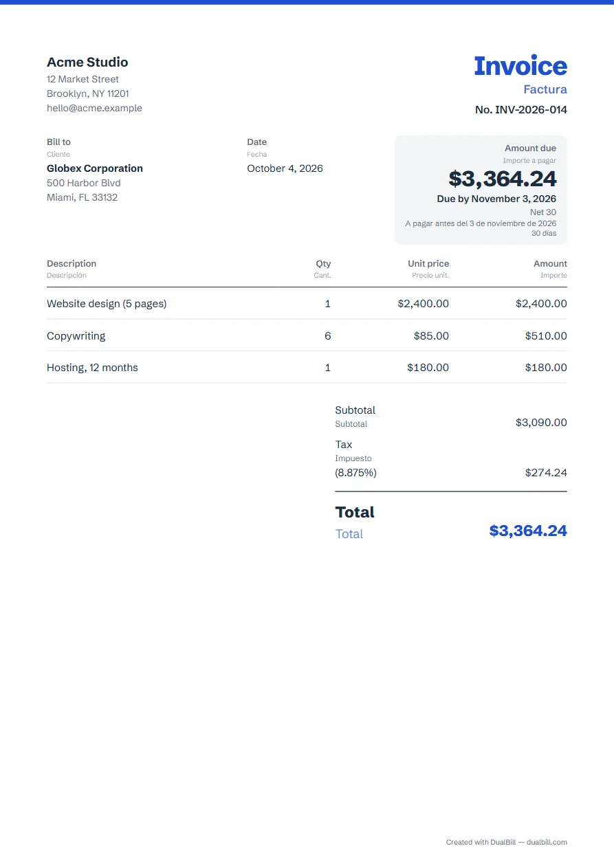Click the 'Qty' column header
The height and width of the screenshot is (868, 614).
pyautogui.click(x=323, y=263)
